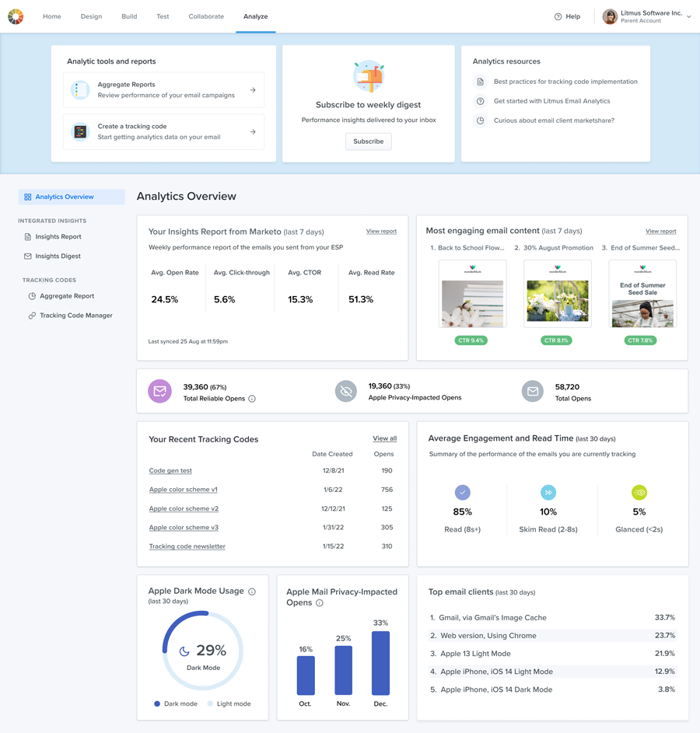Click the Insights Digest envelope icon
Image resolution: width=700 pixels, height=733 pixels.
pyautogui.click(x=27, y=257)
